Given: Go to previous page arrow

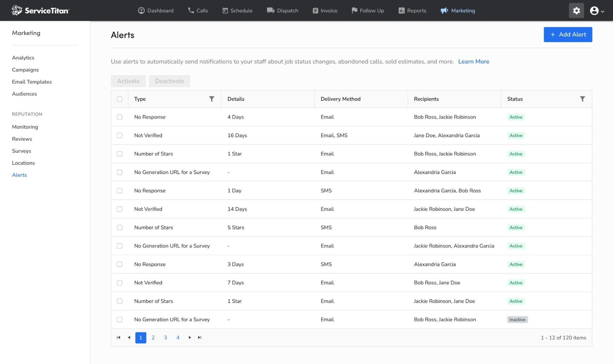Looking at the screenshot, I should pos(129,337).
